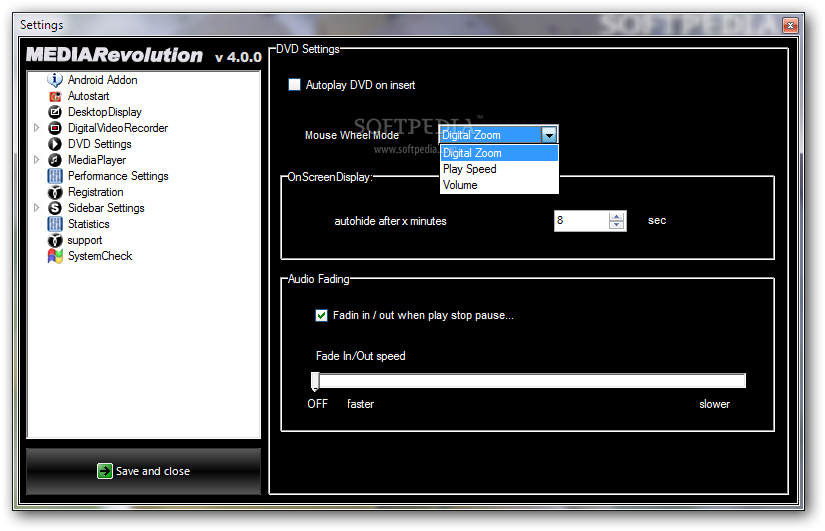Open SystemCheck from the tree
This screenshot has height=531, width=825.
(x=100, y=256)
